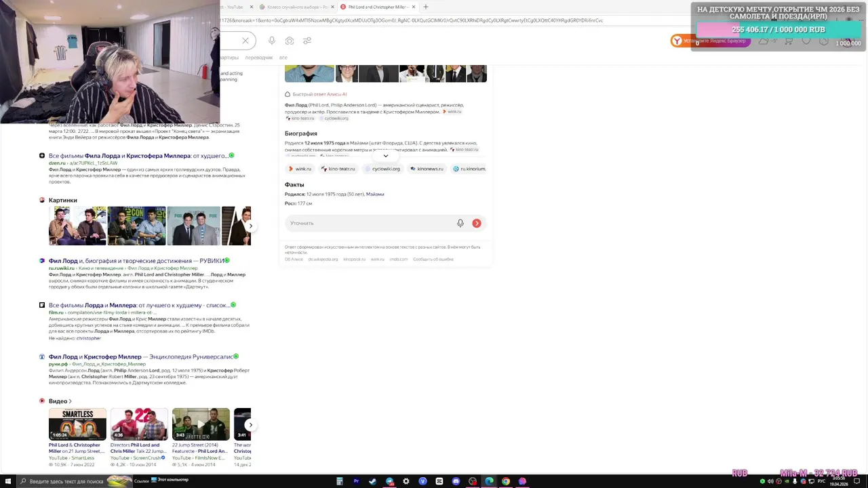Open Этот компьютер taskbar shortcut
868x488 pixels.
pyautogui.click(x=171, y=480)
